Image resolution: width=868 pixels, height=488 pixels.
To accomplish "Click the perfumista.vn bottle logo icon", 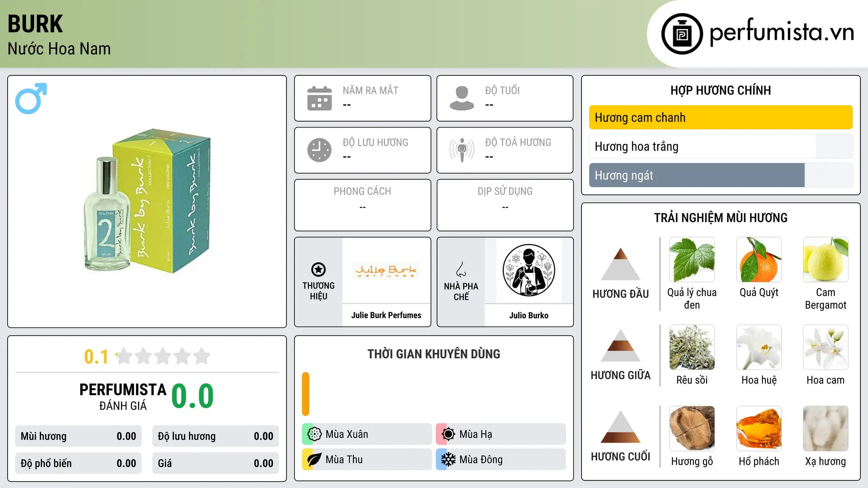I will pos(682,34).
